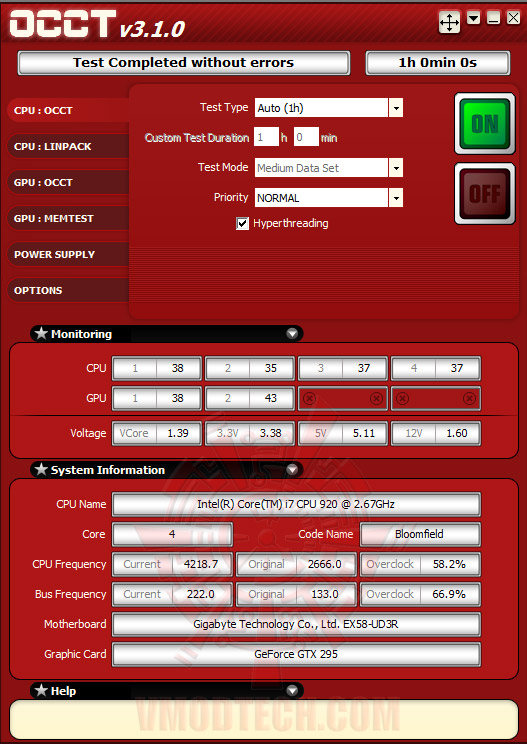Screen dimensions: 527x744
Task: Click the 'Test Completed without errors' status
Action: click(184, 63)
